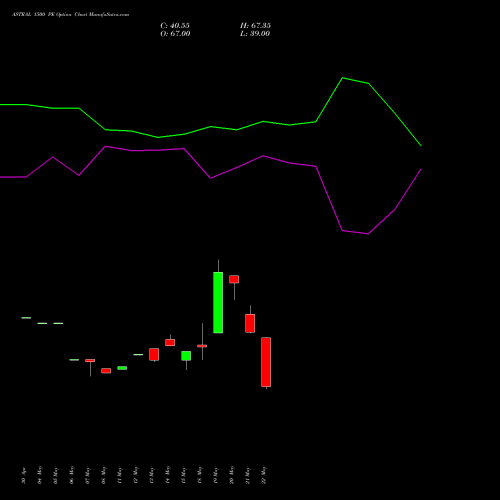The image size is (500, 500).
Task: Select the 18 May date label
Action: pos(199,475)
